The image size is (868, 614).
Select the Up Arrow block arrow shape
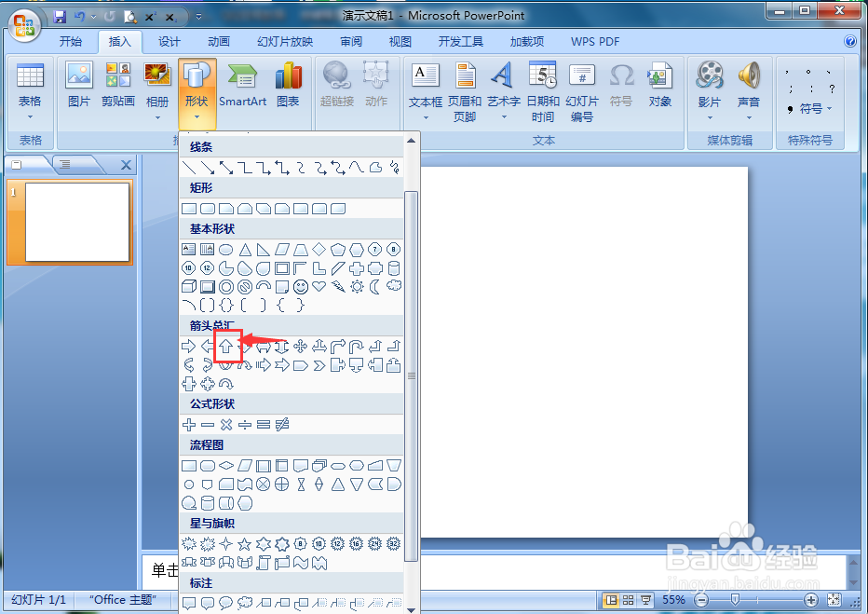coord(226,347)
